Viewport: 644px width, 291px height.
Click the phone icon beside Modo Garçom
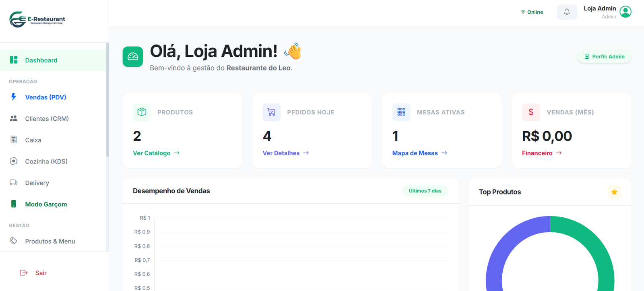click(14, 204)
